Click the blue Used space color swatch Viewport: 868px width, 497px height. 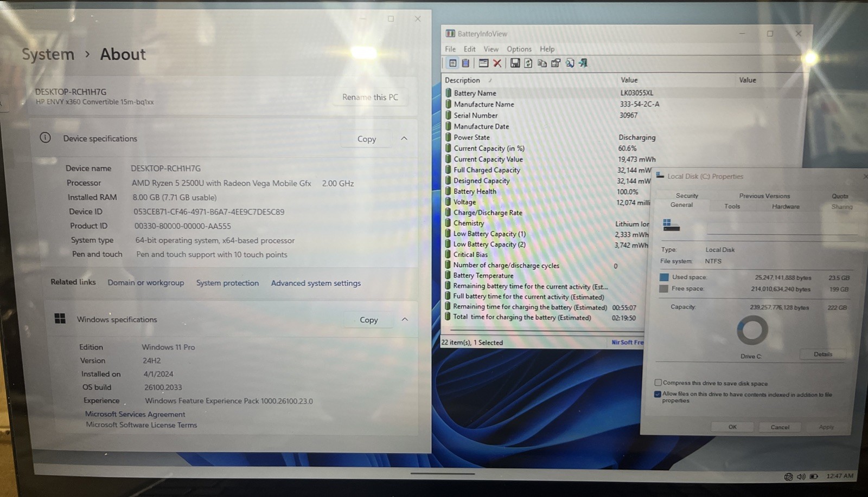[x=663, y=277]
